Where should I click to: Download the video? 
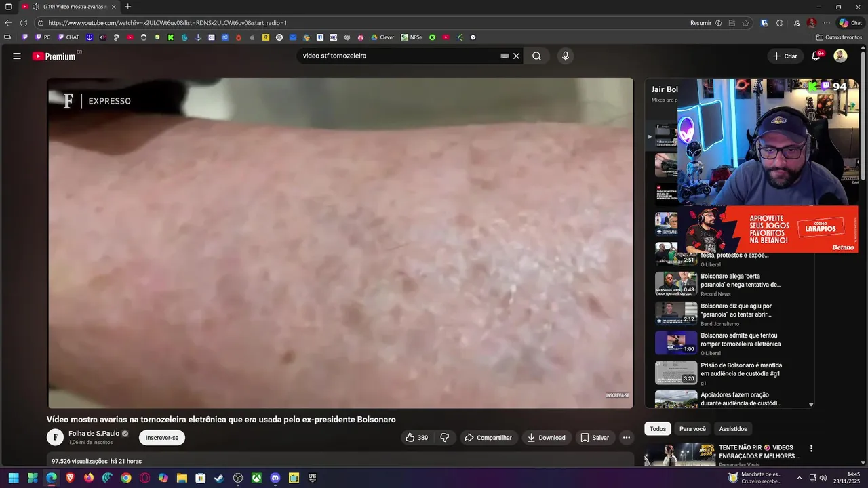pyautogui.click(x=547, y=438)
